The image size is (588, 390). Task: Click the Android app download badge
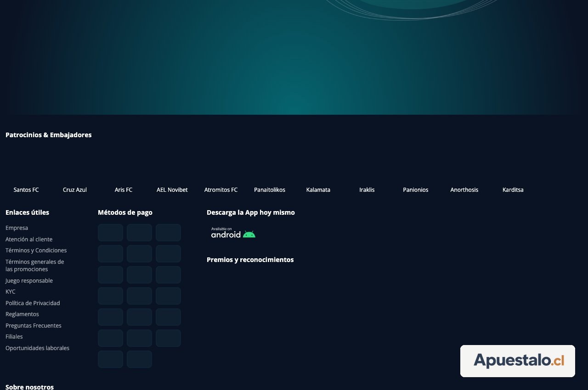(233, 233)
